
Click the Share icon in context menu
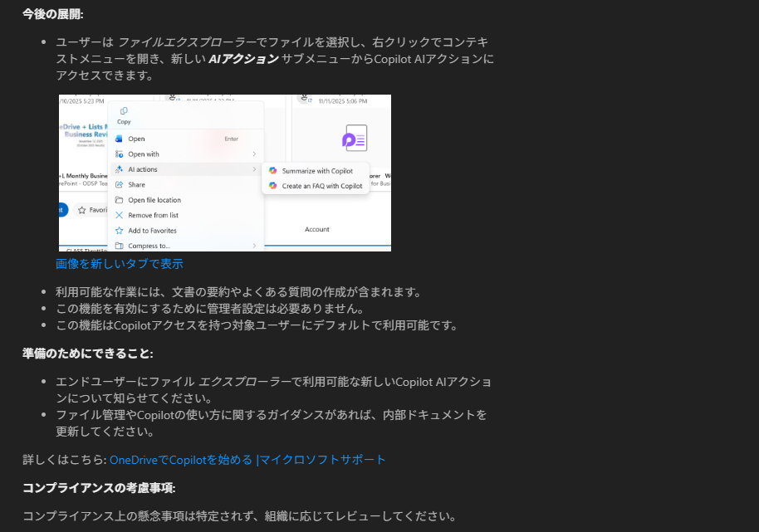click(x=120, y=185)
